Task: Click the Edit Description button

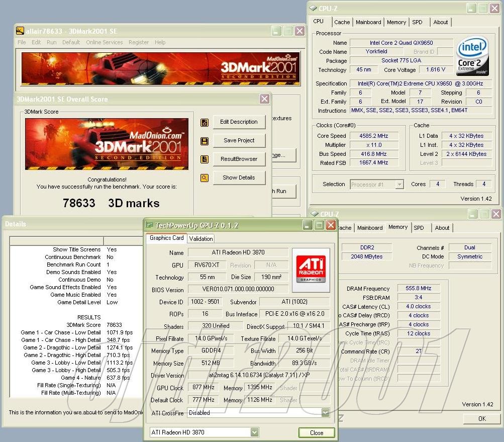Action: 239,122
